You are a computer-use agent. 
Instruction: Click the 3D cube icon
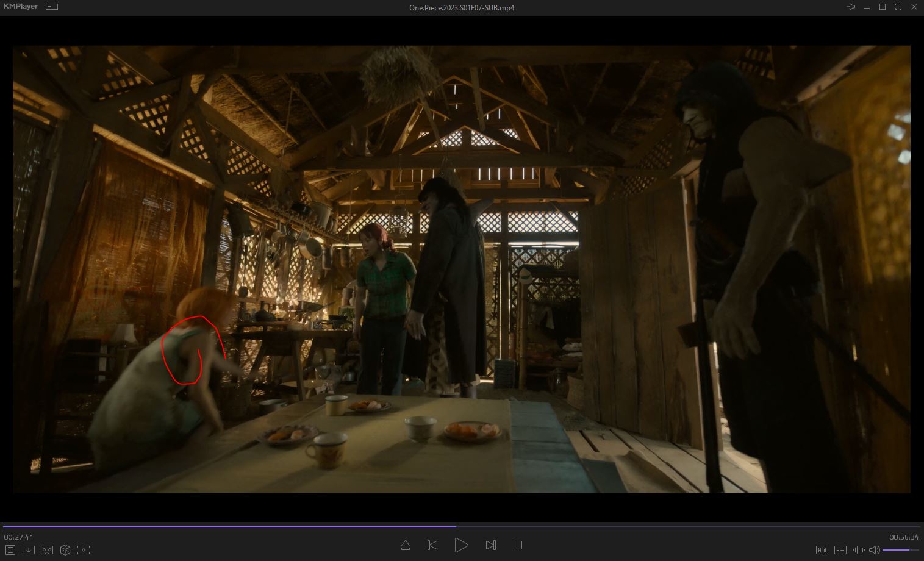(65, 550)
